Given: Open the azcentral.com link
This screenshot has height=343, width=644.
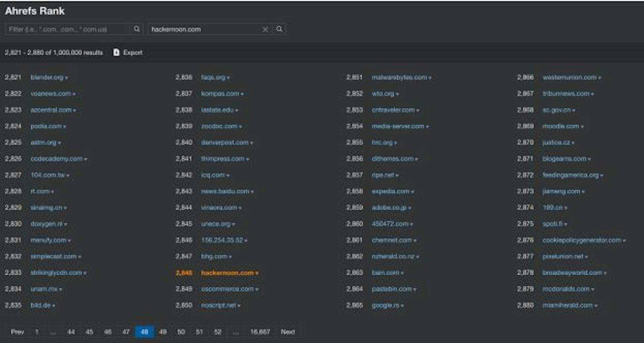Looking at the screenshot, I should tap(51, 110).
